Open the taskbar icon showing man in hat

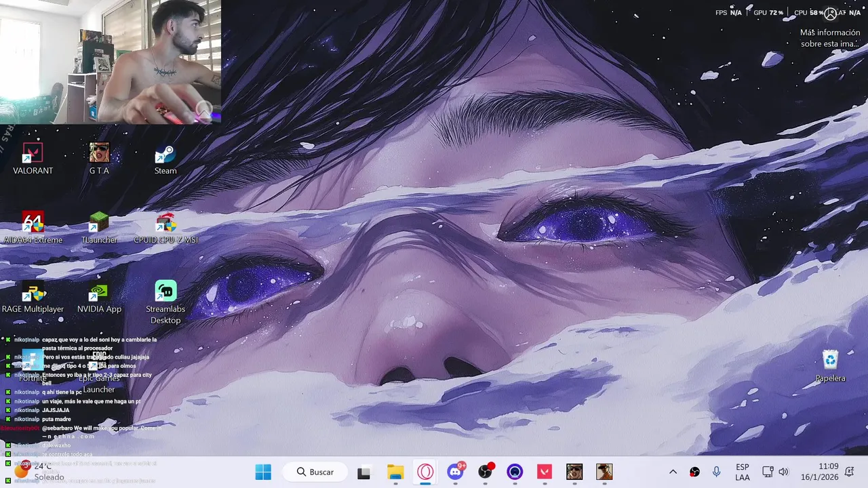pos(604,472)
